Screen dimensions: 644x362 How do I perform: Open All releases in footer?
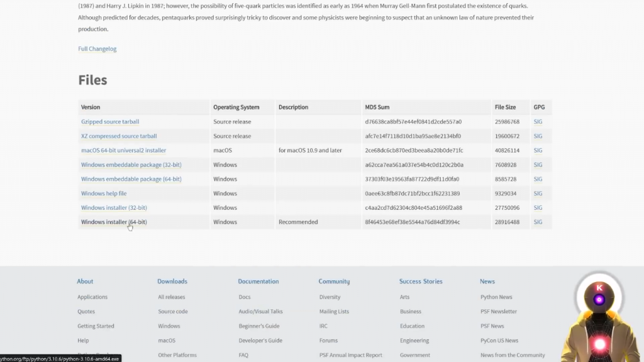click(x=172, y=297)
